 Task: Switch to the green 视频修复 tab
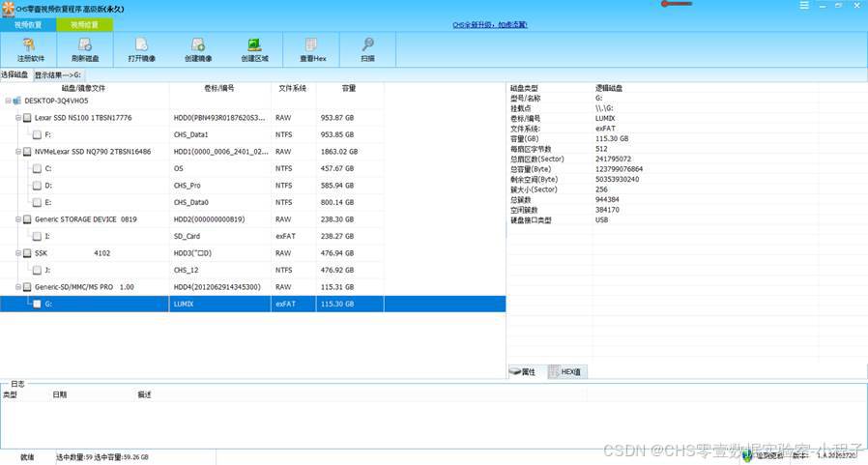85,25
